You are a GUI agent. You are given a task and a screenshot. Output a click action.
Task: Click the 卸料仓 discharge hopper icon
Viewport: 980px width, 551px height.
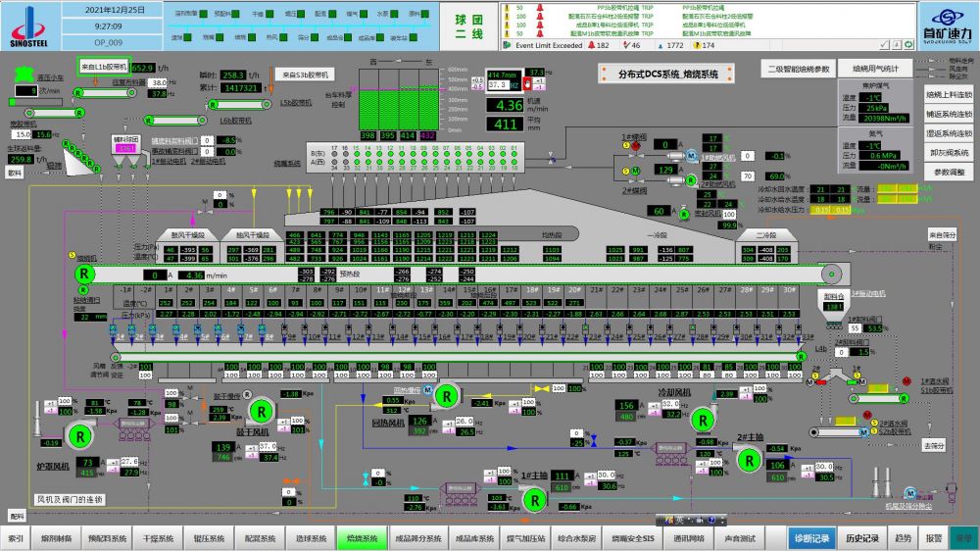click(833, 306)
